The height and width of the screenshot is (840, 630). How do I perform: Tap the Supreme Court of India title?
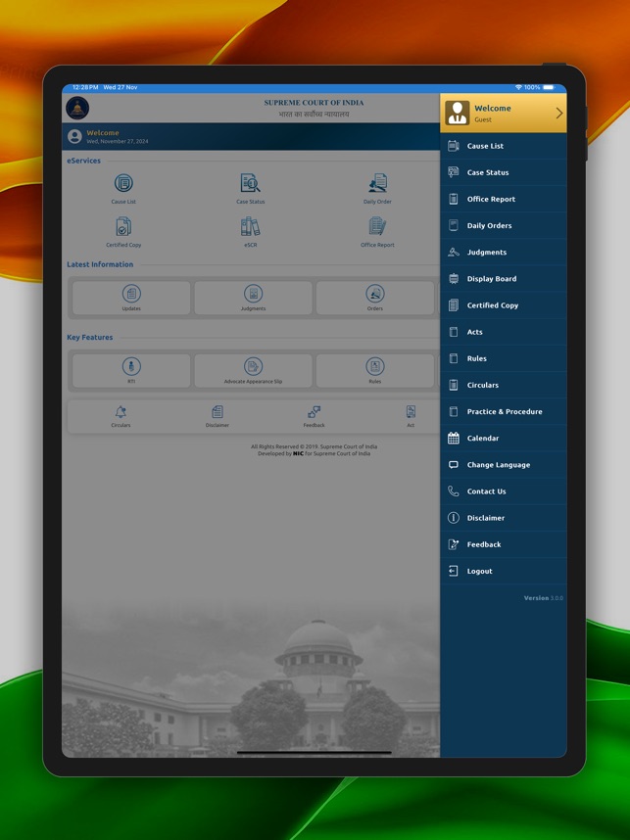click(x=314, y=103)
